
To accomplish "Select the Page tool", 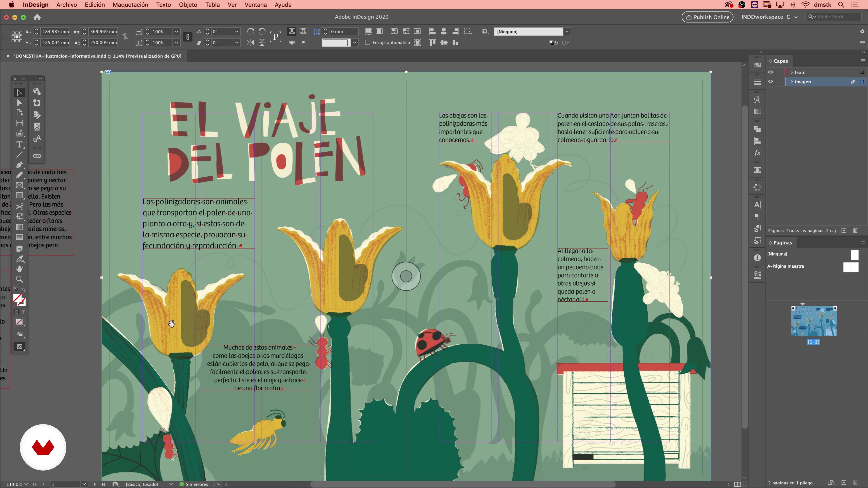I will pyautogui.click(x=19, y=113).
